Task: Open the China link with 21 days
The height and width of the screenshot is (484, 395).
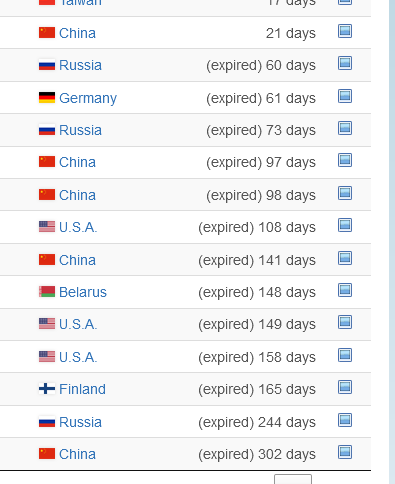Action: point(77,33)
